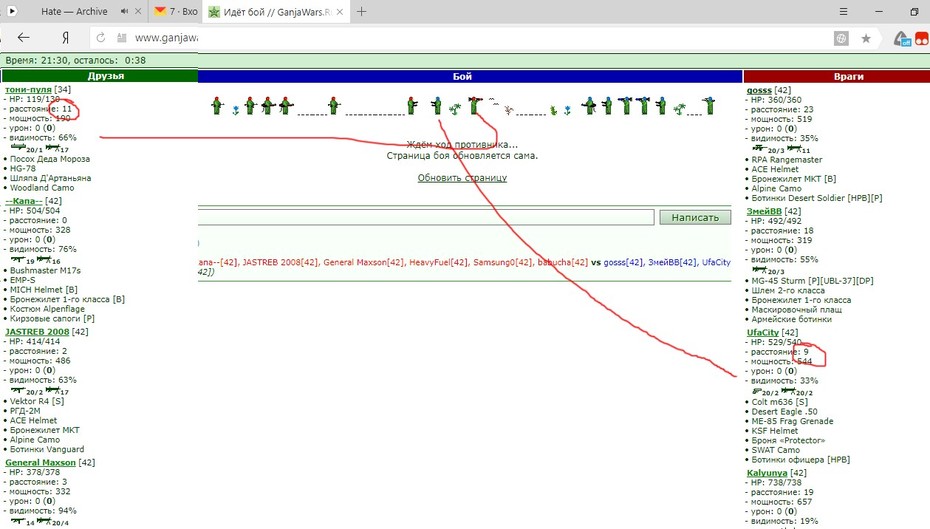Click 'MG-45 Sturm [P][UBL-37][DP]' item
This screenshot has width=930, height=529.
(x=813, y=281)
